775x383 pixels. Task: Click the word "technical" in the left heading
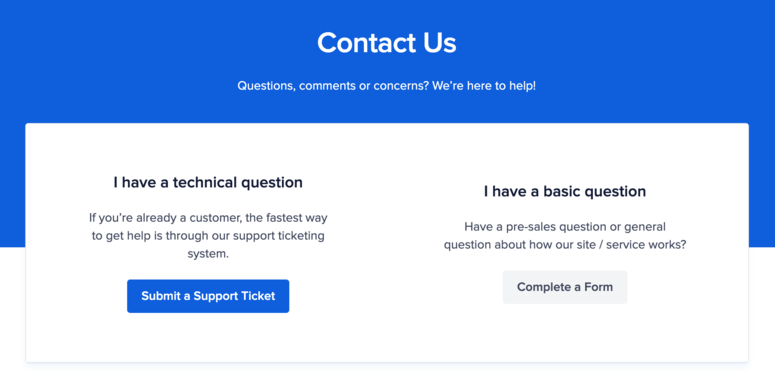click(x=205, y=182)
